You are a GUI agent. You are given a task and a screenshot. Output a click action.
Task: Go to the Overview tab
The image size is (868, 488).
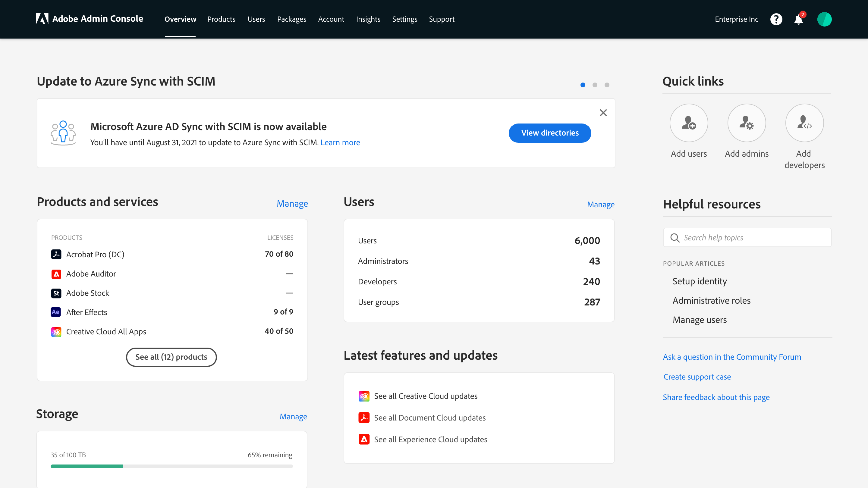coord(180,19)
